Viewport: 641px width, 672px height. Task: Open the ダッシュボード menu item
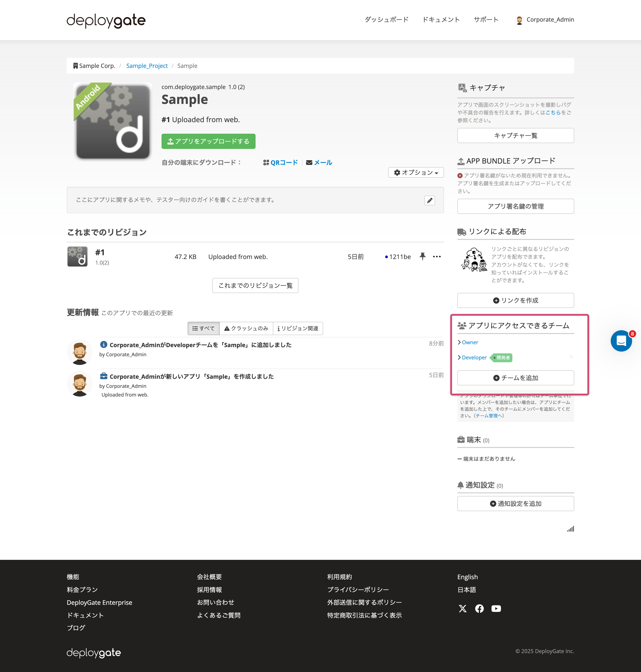pyautogui.click(x=386, y=20)
